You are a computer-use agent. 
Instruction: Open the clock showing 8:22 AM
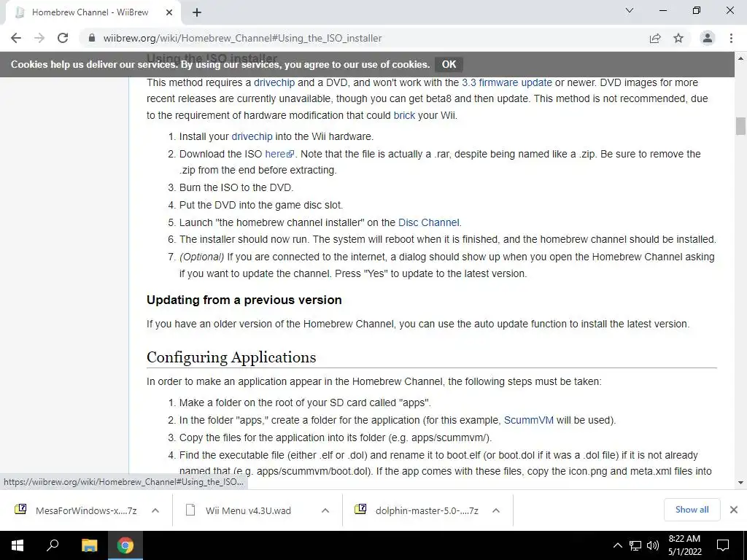point(684,545)
